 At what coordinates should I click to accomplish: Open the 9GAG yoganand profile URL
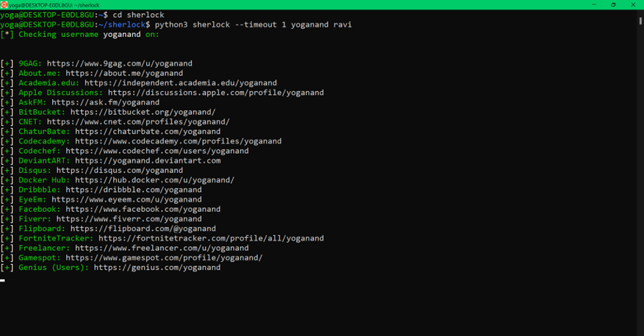(119, 63)
